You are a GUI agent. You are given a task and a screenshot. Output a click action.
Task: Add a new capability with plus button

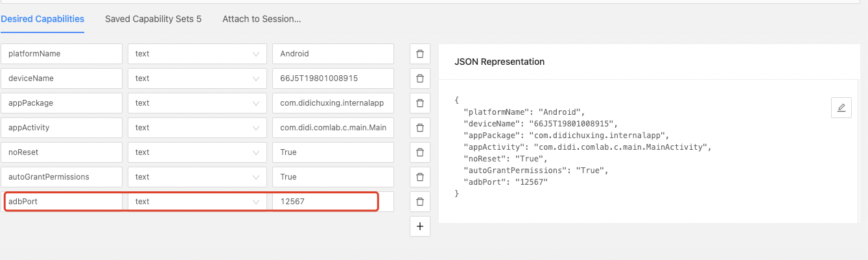click(419, 226)
